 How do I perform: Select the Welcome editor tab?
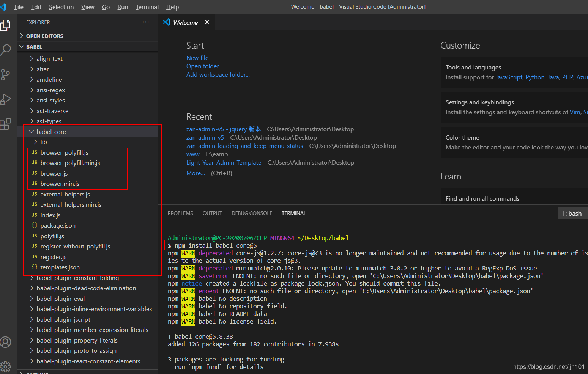[x=186, y=22]
